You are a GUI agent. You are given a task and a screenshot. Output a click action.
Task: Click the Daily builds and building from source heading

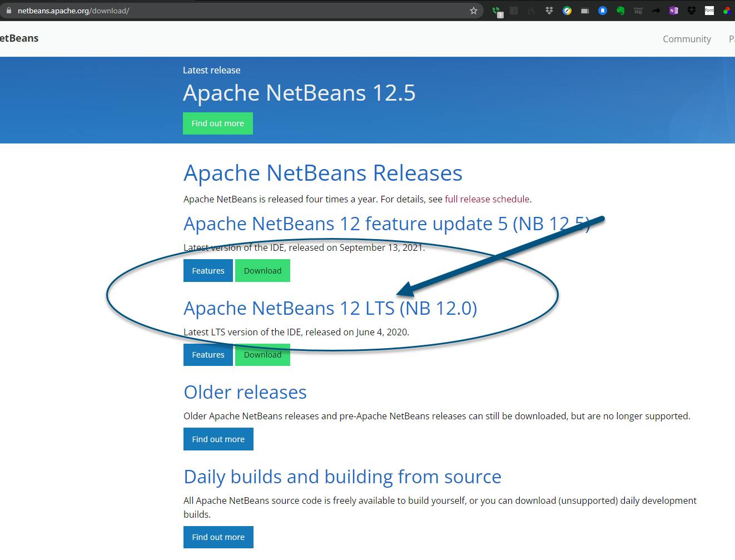click(342, 477)
